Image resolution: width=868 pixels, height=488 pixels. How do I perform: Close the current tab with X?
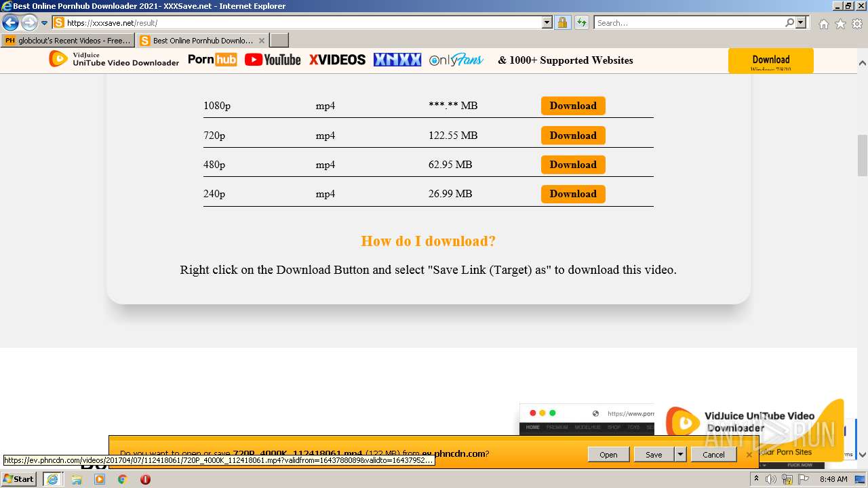pyautogui.click(x=262, y=41)
